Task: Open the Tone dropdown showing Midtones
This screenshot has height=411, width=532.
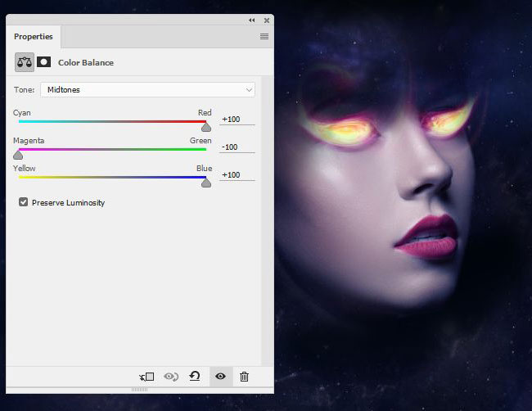Action: click(x=147, y=89)
